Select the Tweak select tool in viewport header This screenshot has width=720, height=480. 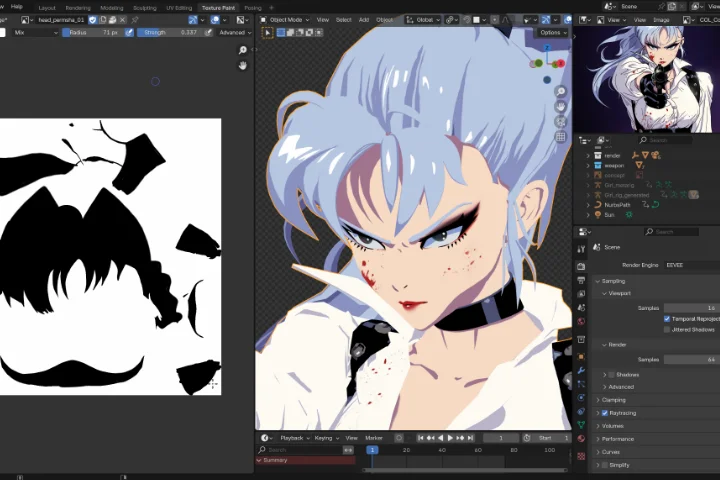(x=268, y=33)
